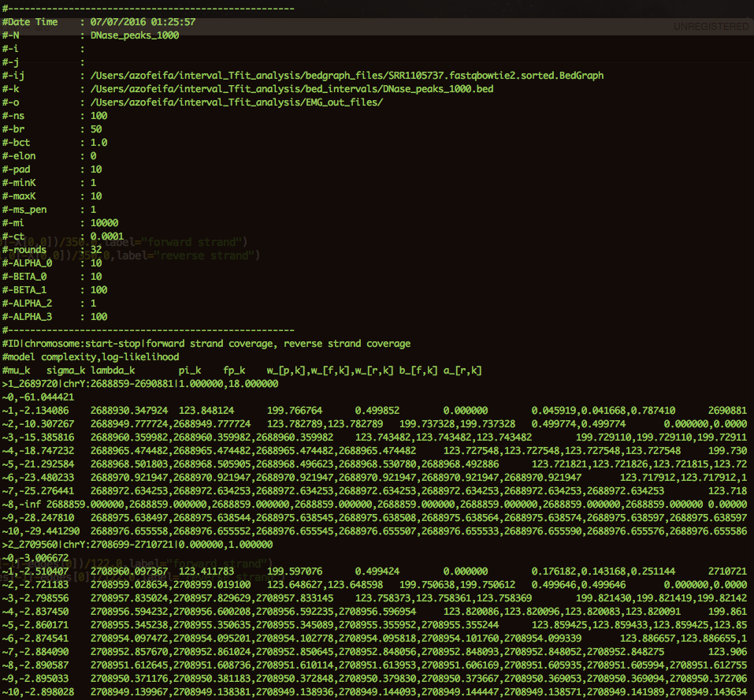Click the #-ALPHA_0 parameter label
Viewport: 754px width, 700px height.
27,263
